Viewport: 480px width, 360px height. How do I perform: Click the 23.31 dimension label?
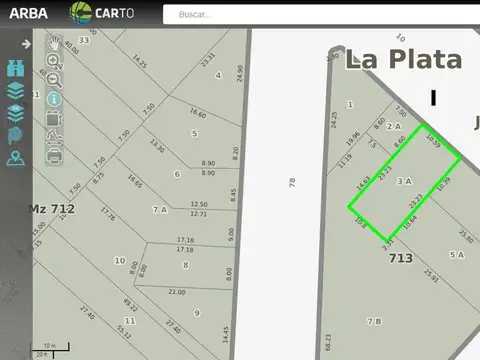click(x=208, y=60)
